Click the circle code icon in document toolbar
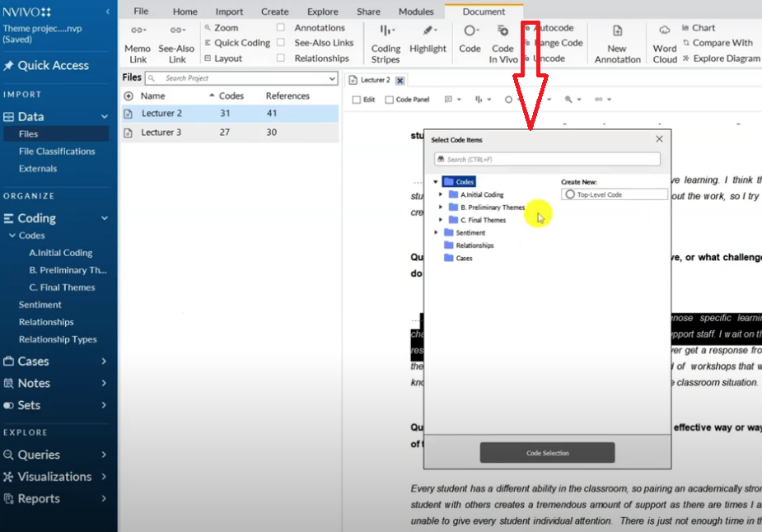The height and width of the screenshot is (532, 762). click(508, 99)
